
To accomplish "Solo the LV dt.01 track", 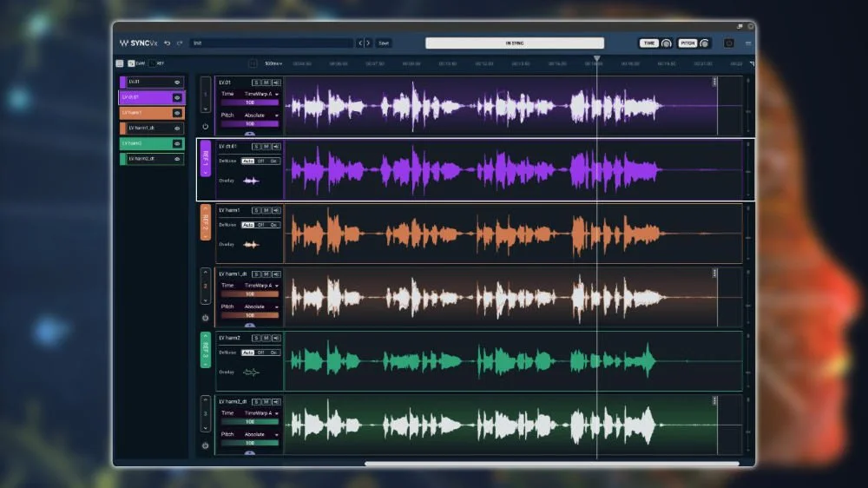I will 256,147.
